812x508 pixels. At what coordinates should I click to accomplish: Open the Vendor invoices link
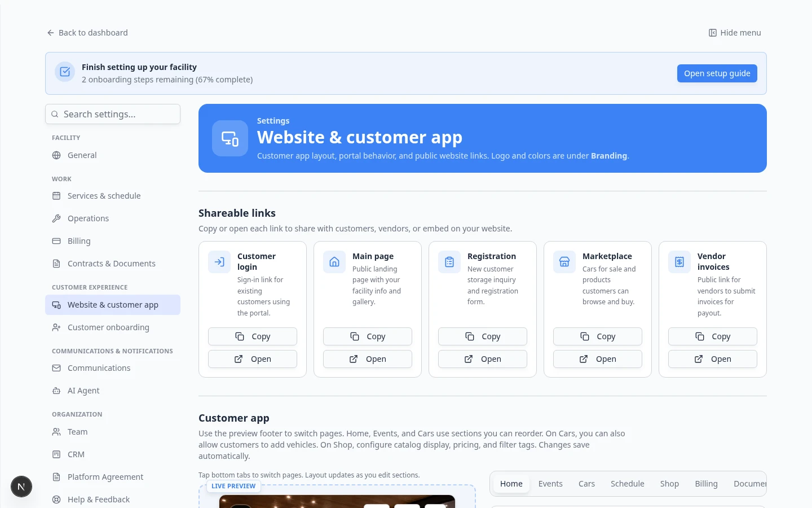713,359
